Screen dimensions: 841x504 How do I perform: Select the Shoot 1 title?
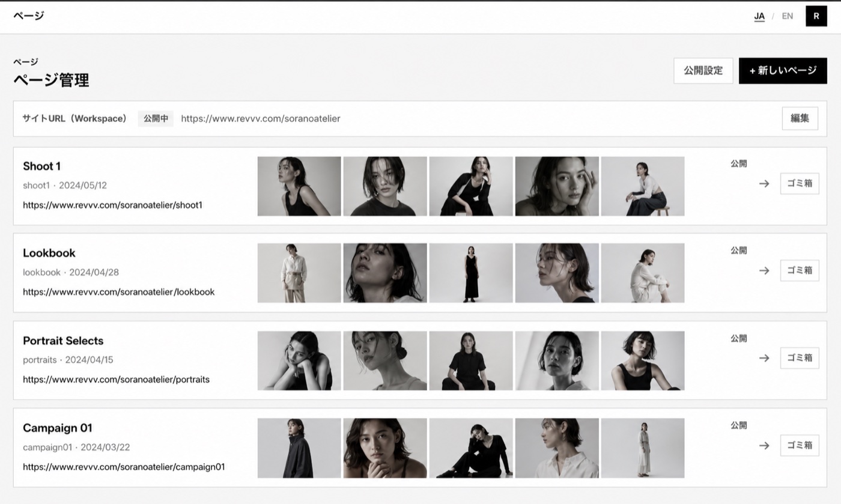[x=41, y=166]
